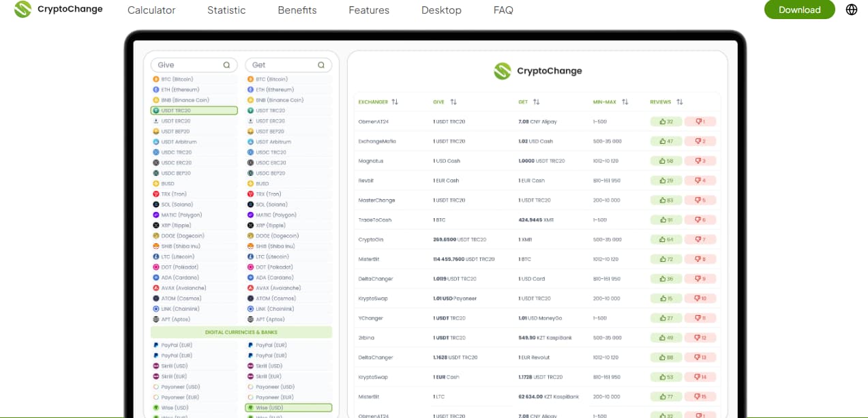Focus the Give search field
This screenshot has width=868, height=418.
pos(194,65)
